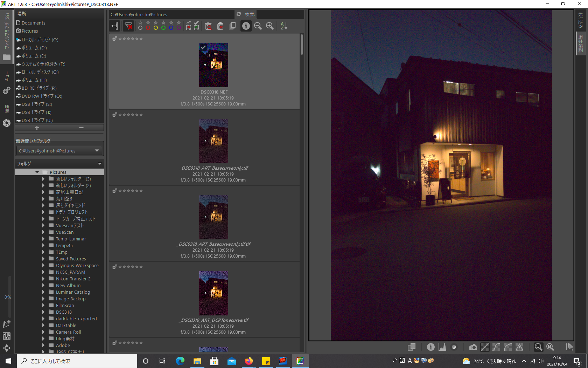Add a place with the plus button

(x=37, y=128)
